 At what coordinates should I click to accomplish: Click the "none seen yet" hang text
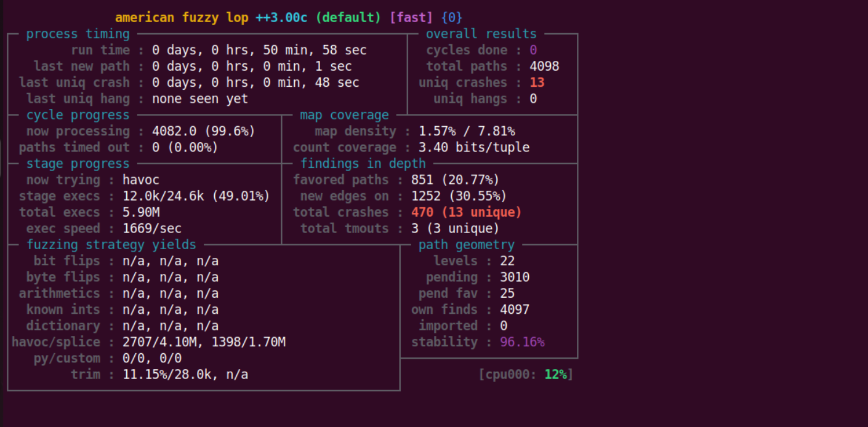click(x=200, y=99)
